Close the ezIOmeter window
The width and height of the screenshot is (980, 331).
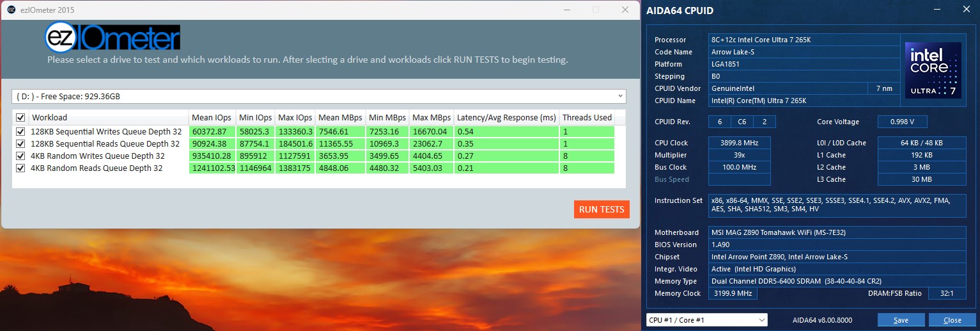tap(625, 10)
